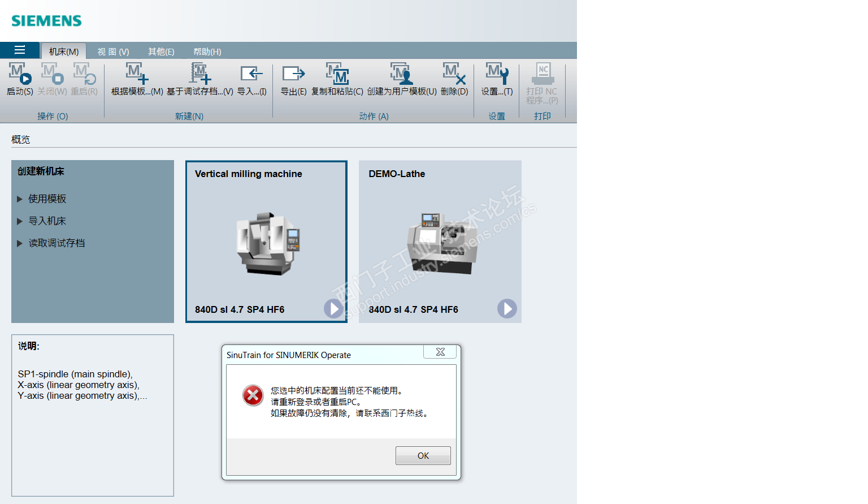Expand the 导入机床 option
Image resolution: width=868 pixels, height=504 pixels.
click(x=42, y=221)
